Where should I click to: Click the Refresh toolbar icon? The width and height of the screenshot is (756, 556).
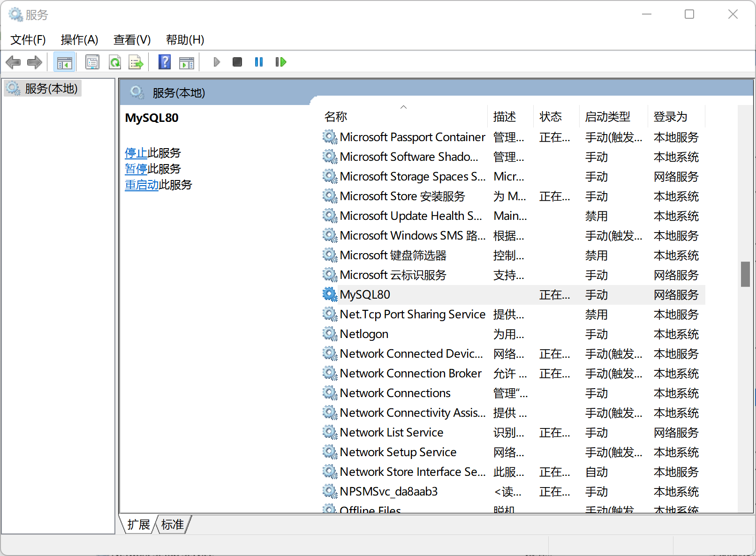pyautogui.click(x=115, y=62)
